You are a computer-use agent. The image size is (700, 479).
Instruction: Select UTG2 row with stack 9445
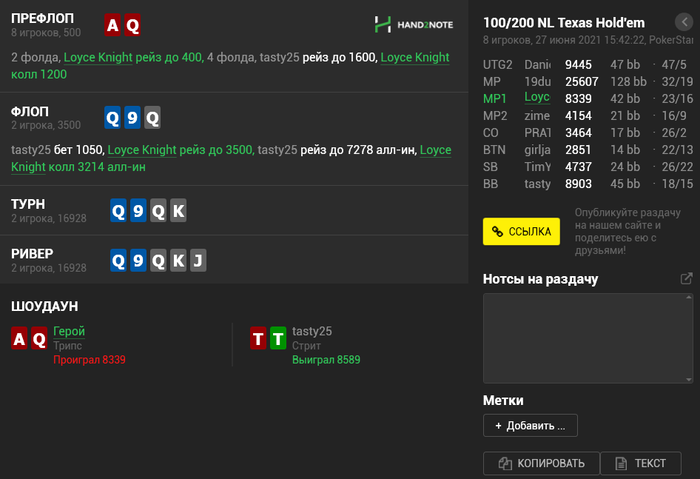pyautogui.click(x=588, y=65)
